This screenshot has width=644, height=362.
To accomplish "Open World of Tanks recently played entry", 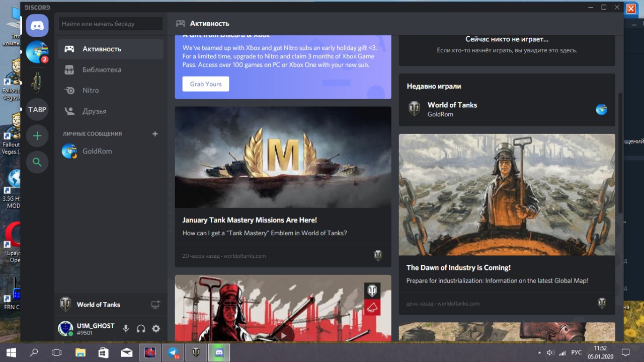I will 507,109.
